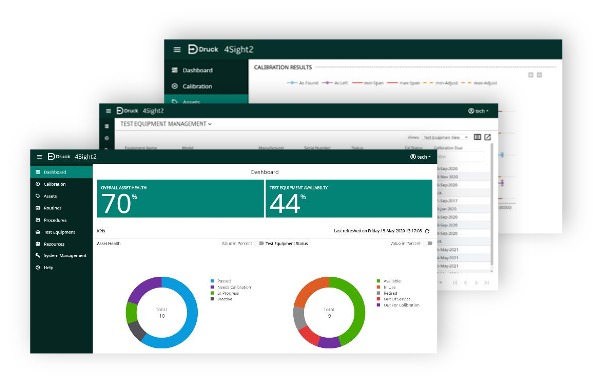The image size is (602, 383).
Task: Toggle min-Adjust series in chart legend
Action: tap(440, 83)
